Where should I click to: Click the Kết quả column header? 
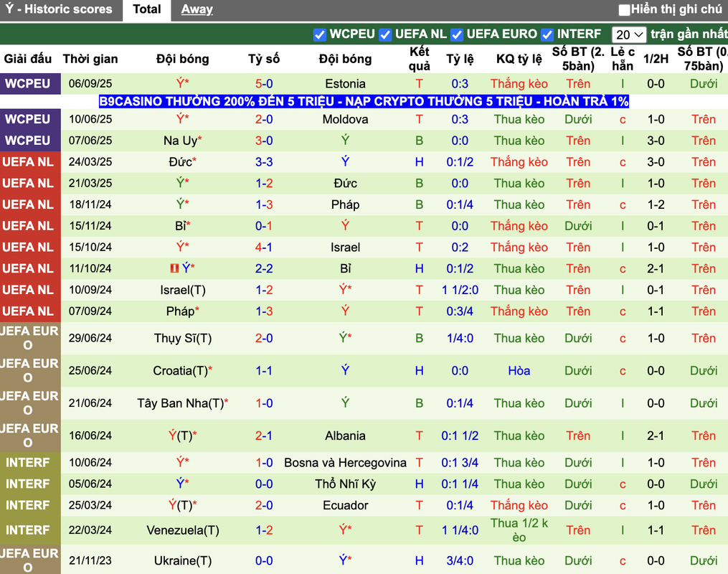(x=420, y=59)
